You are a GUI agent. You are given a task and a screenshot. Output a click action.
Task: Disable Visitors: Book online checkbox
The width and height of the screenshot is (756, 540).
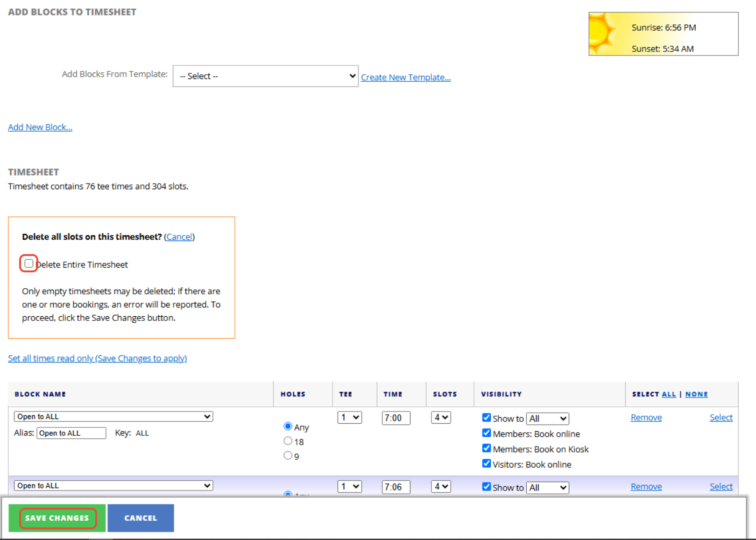click(487, 464)
